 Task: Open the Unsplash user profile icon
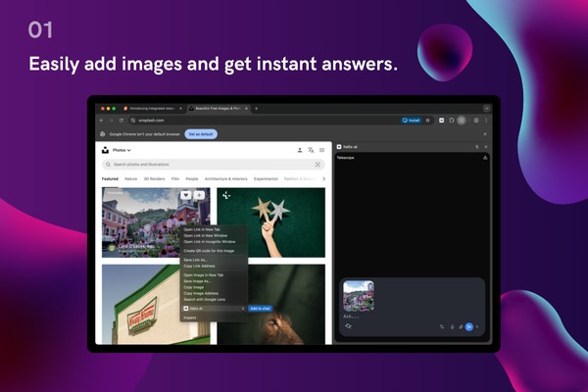click(300, 150)
